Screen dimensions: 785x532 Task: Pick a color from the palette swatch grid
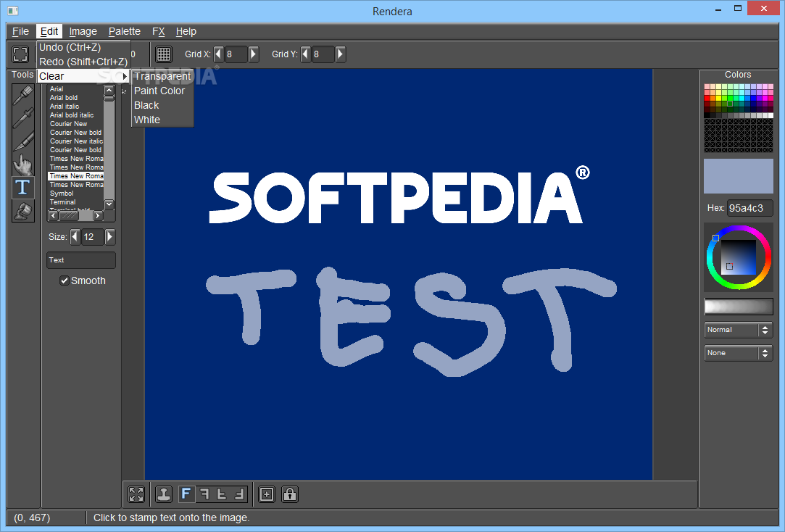click(x=739, y=101)
